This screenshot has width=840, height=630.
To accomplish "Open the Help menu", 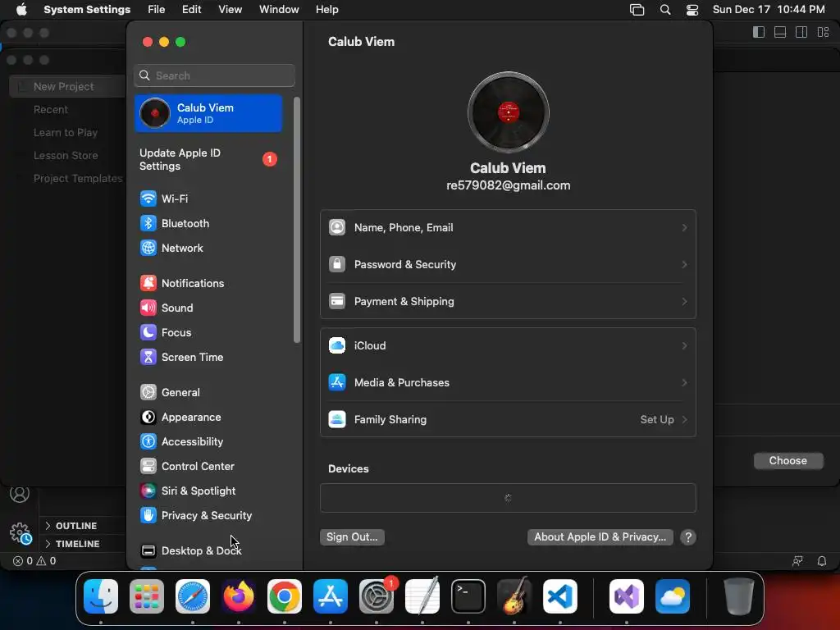I will (x=326, y=10).
